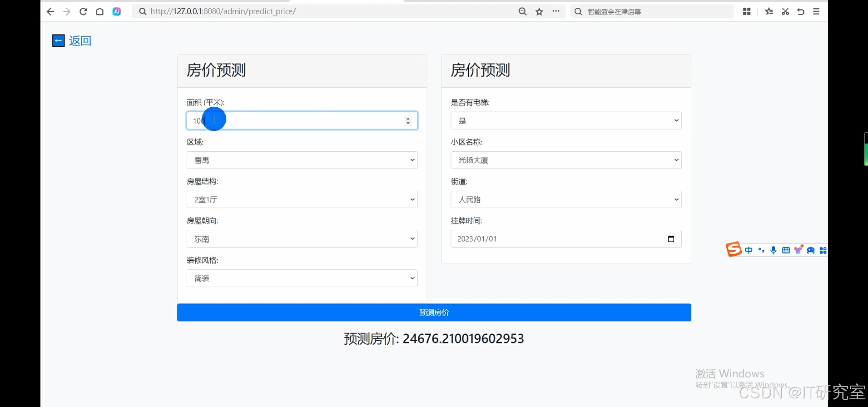Bookmark this page with the star icon
This screenshot has height=407, width=868.
(x=539, y=12)
